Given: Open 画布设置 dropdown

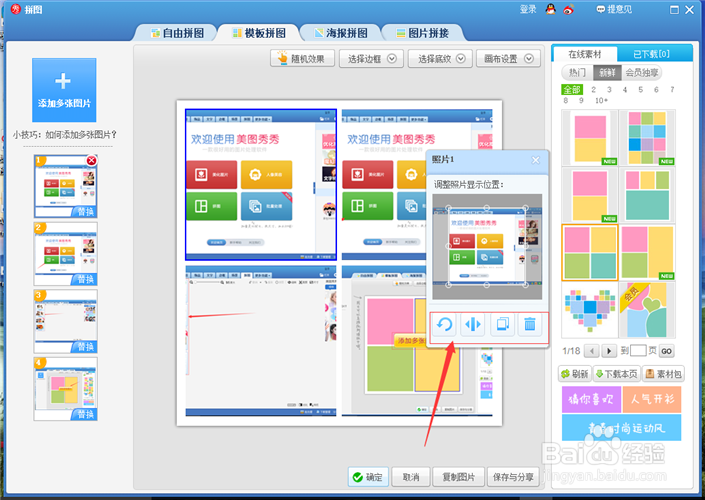Looking at the screenshot, I should coord(509,58).
